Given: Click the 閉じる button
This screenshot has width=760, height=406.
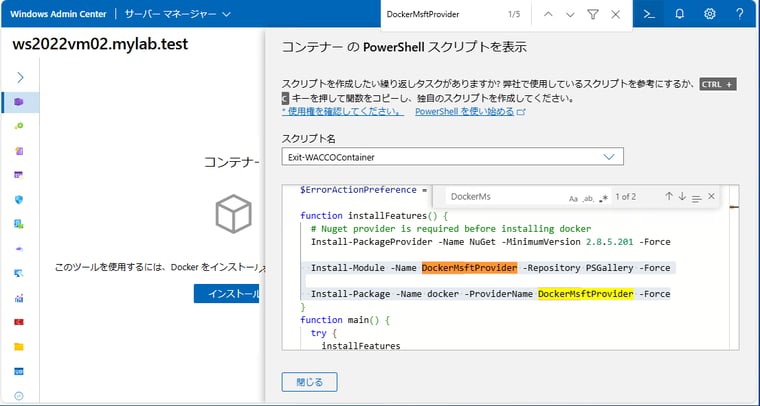Looking at the screenshot, I should pos(309,382).
